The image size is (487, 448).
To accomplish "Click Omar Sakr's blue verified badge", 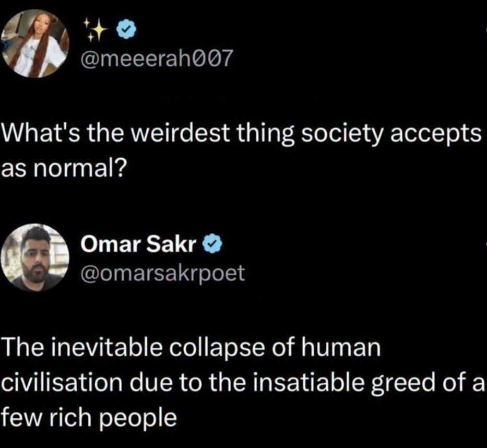I will (x=214, y=243).
